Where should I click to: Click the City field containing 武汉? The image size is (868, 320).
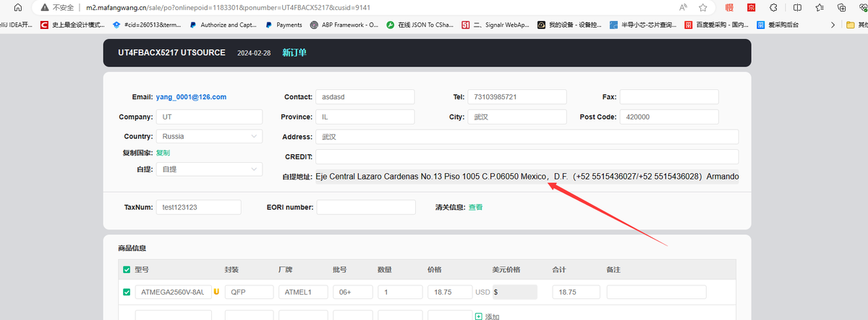518,117
